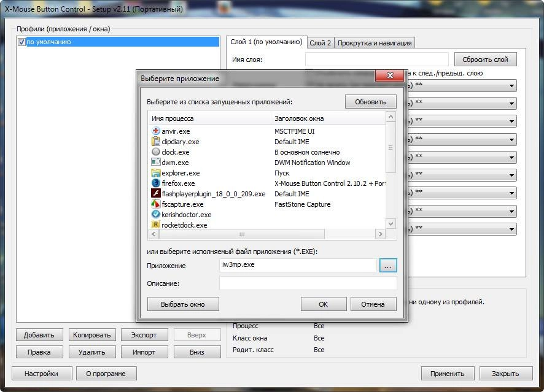This screenshot has width=544, height=392.
Task: Click the fscapture.exe FastStone icon
Action: point(156,204)
